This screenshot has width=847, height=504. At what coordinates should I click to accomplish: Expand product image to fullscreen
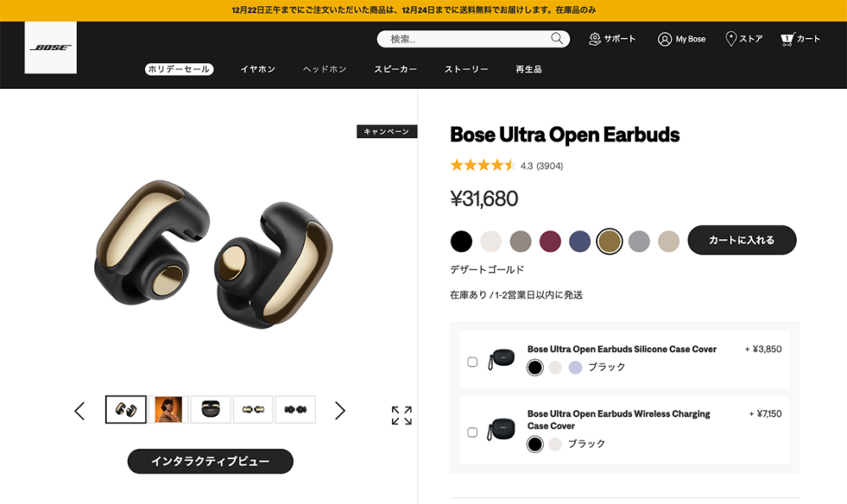click(x=401, y=415)
